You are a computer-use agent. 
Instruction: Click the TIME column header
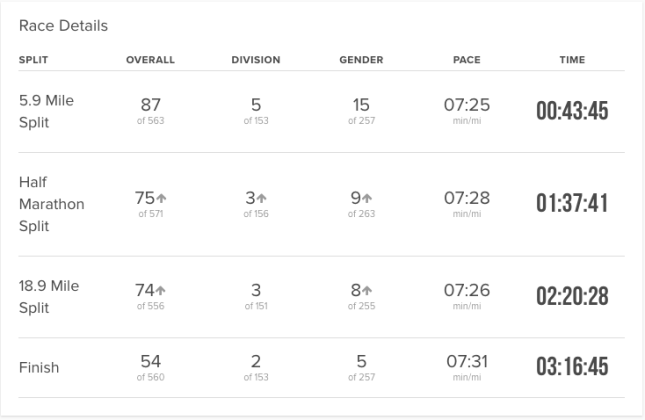click(x=572, y=60)
